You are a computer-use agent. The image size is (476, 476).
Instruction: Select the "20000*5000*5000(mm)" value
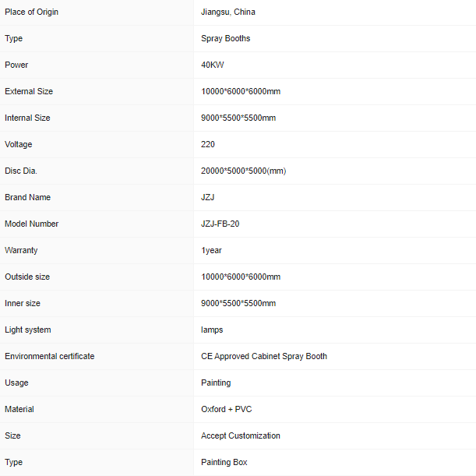244,171
